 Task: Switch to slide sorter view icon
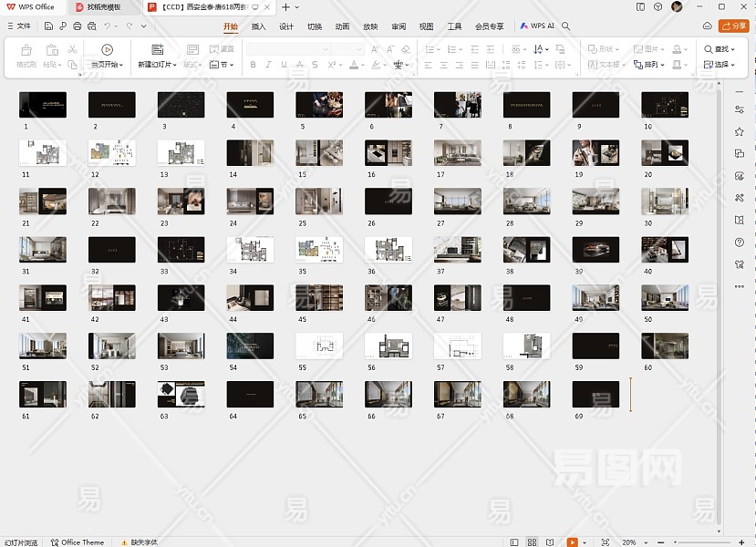click(533, 542)
